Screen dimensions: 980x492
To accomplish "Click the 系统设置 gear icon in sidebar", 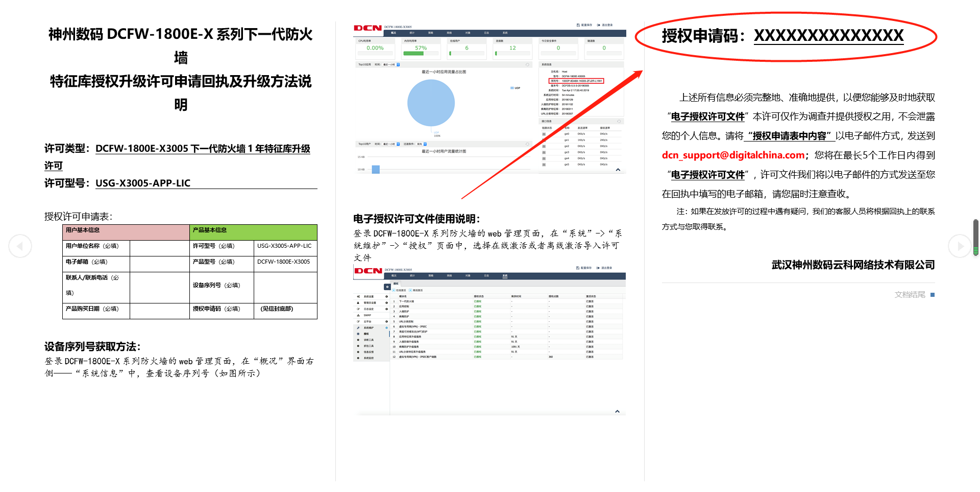I will tap(358, 296).
